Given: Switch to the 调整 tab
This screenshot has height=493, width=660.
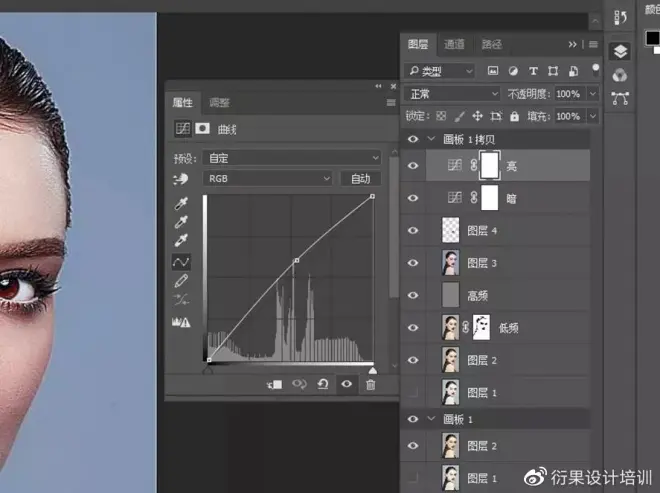Looking at the screenshot, I should [219, 102].
